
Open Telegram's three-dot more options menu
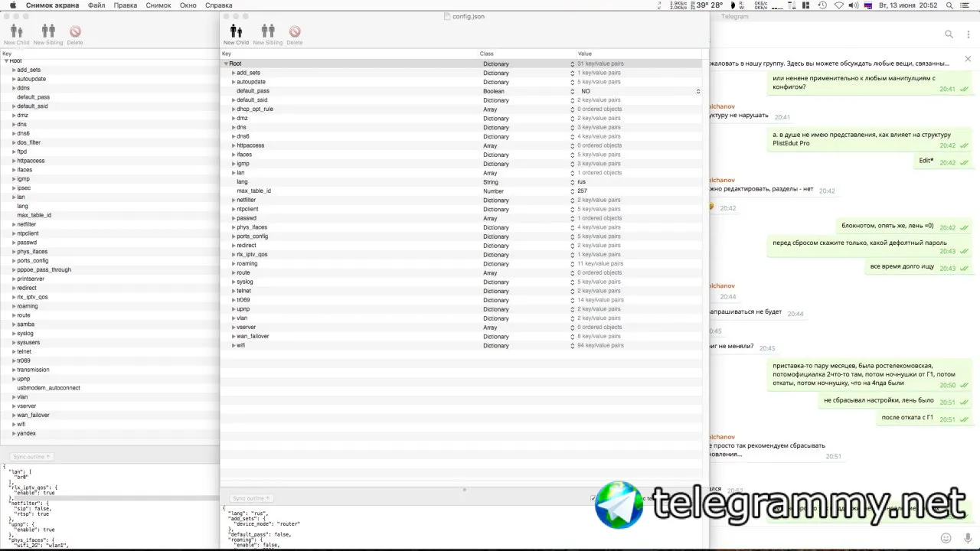pos(969,34)
